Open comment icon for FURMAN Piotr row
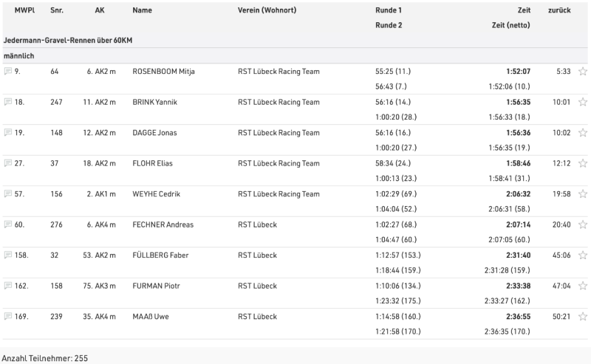 8,286
